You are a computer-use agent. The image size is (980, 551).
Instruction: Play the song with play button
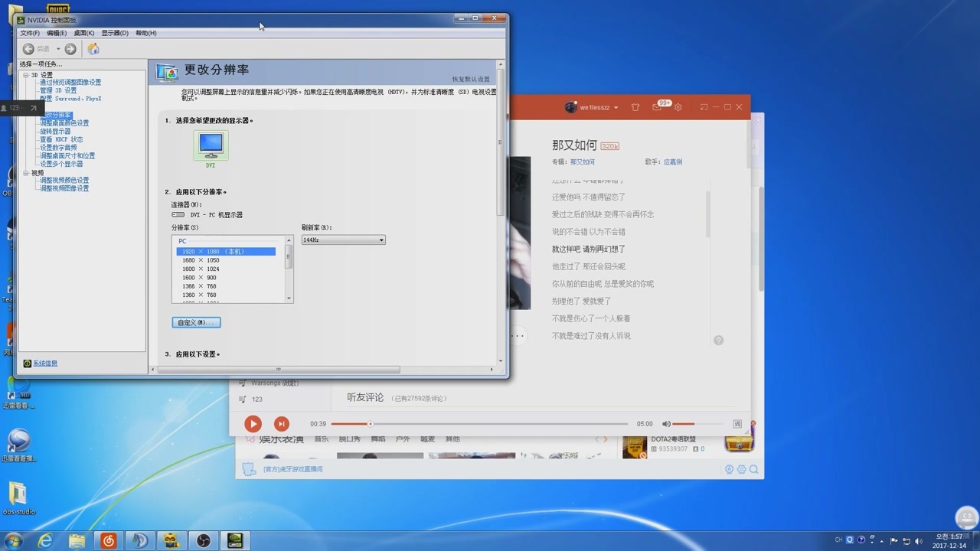tap(253, 423)
